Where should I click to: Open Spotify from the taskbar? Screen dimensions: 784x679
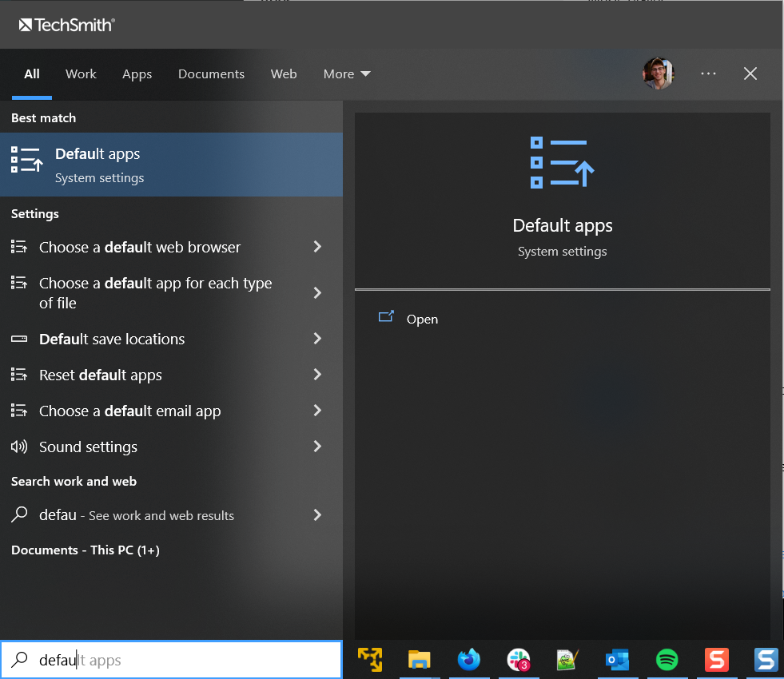(x=667, y=660)
